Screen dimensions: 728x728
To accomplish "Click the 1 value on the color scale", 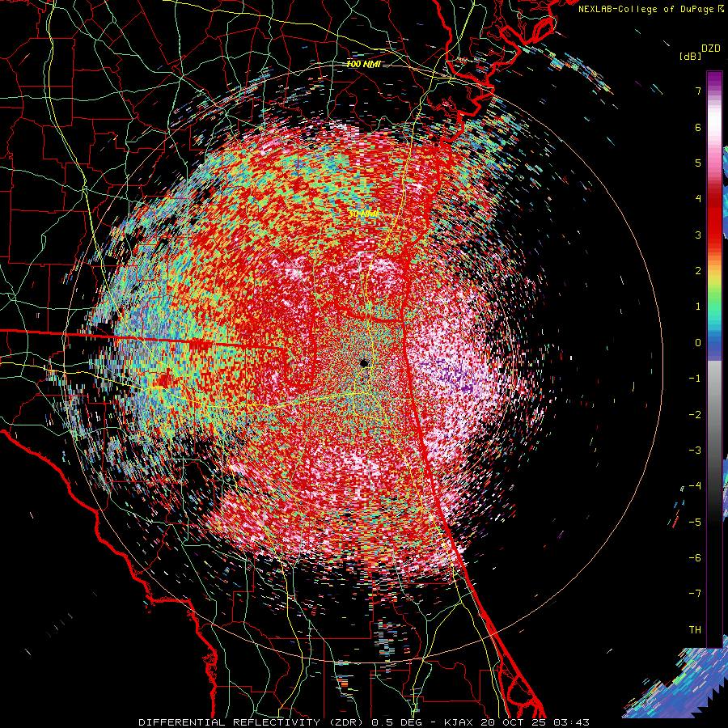I will [x=698, y=307].
